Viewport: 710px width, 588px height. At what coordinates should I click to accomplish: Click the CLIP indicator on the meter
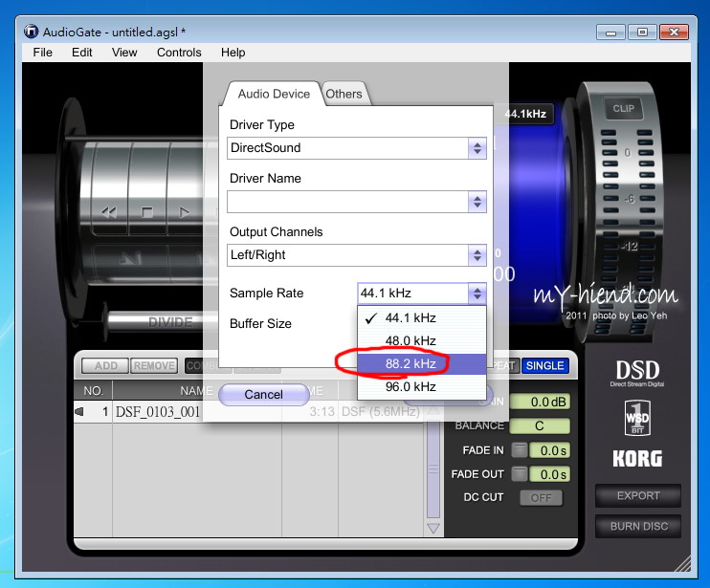(x=624, y=109)
